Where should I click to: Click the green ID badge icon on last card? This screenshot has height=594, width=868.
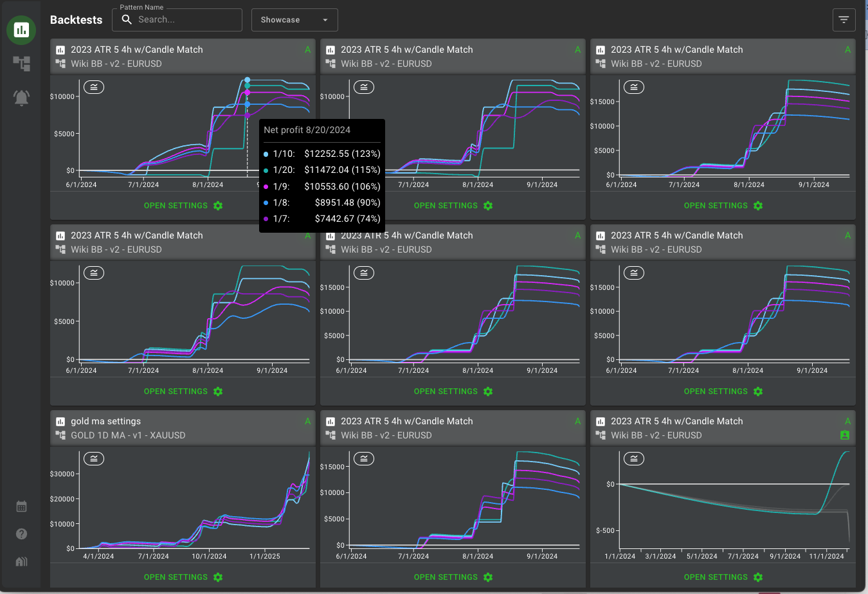[x=845, y=435]
